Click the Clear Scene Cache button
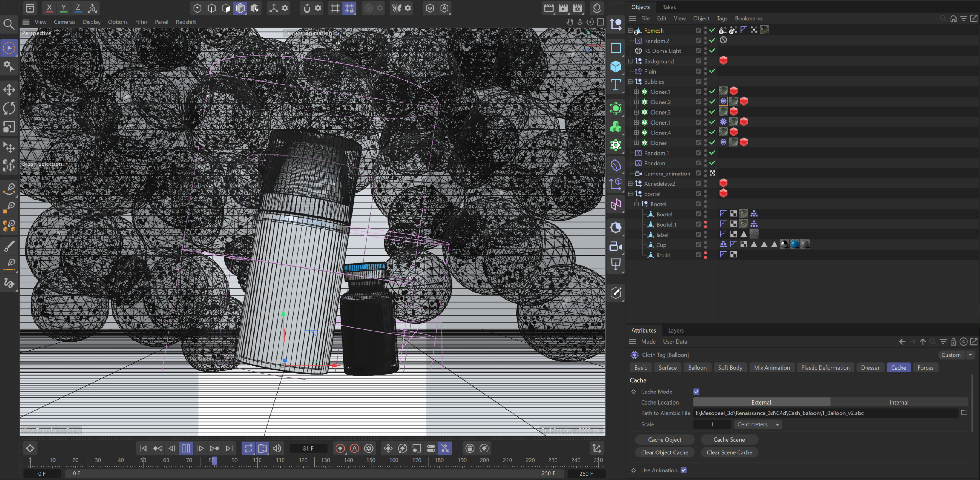 coord(729,452)
